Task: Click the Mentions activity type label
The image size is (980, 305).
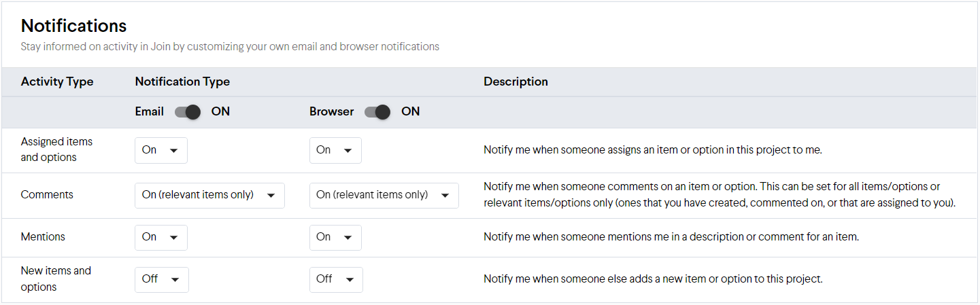Action: click(x=43, y=237)
